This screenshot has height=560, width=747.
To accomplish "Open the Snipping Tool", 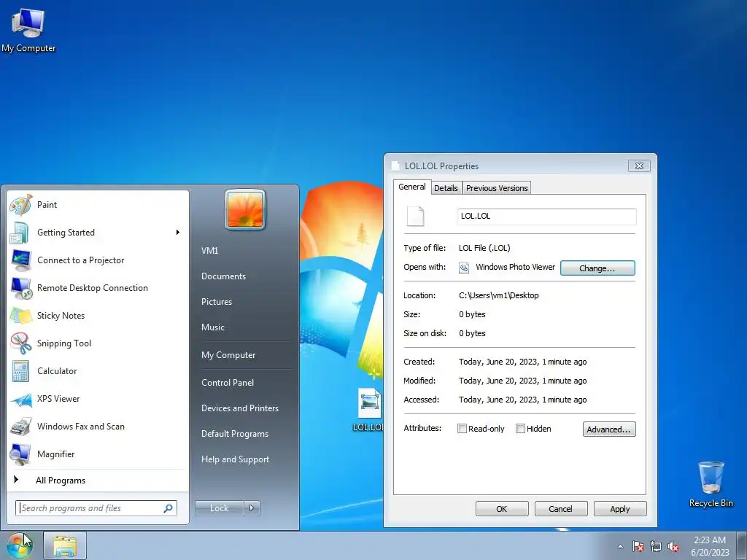I will pos(98,343).
